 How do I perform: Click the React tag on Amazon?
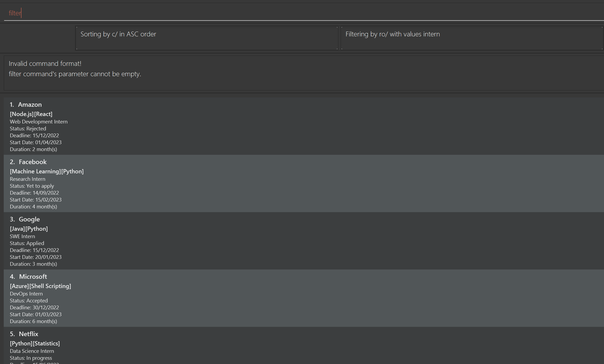pyautogui.click(x=43, y=114)
